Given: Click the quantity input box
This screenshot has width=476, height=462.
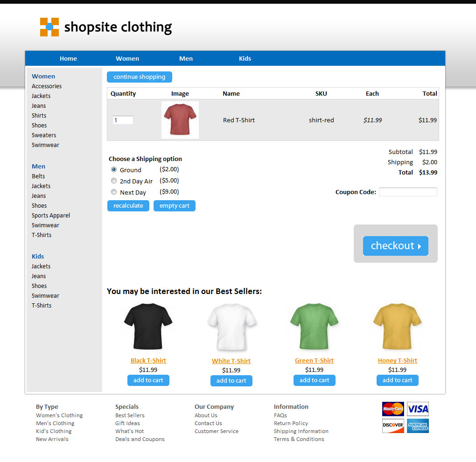Looking at the screenshot, I should [x=123, y=120].
